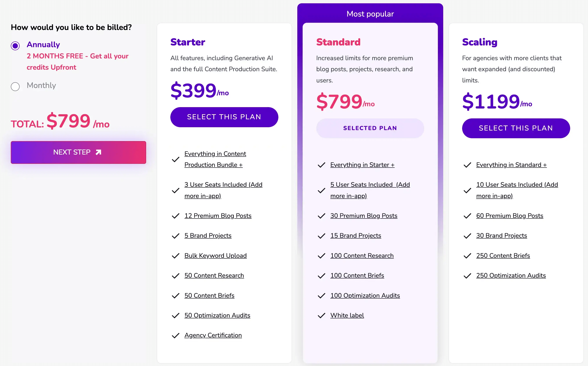
Task: Click the 100 Content Research link
Action: [362, 256]
